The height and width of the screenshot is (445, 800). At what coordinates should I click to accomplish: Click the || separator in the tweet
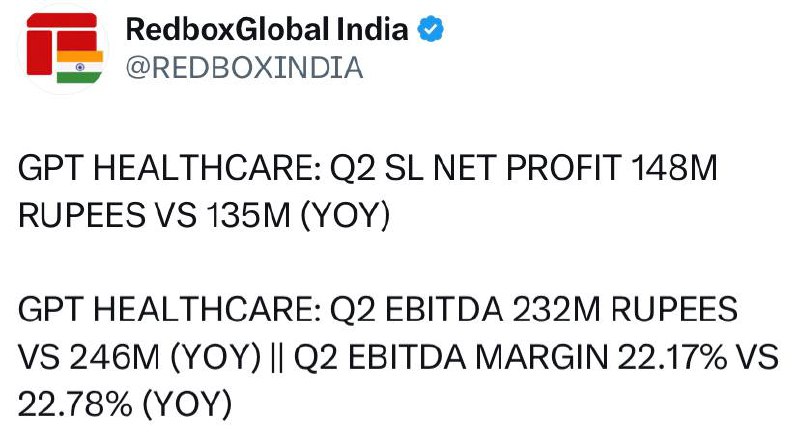point(277,358)
